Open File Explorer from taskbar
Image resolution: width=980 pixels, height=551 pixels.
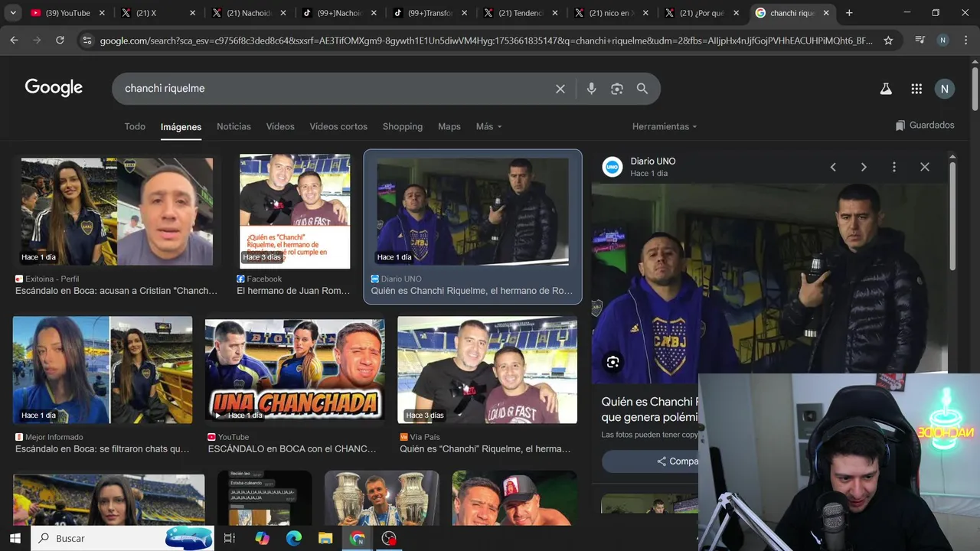(x=325, y=538)
